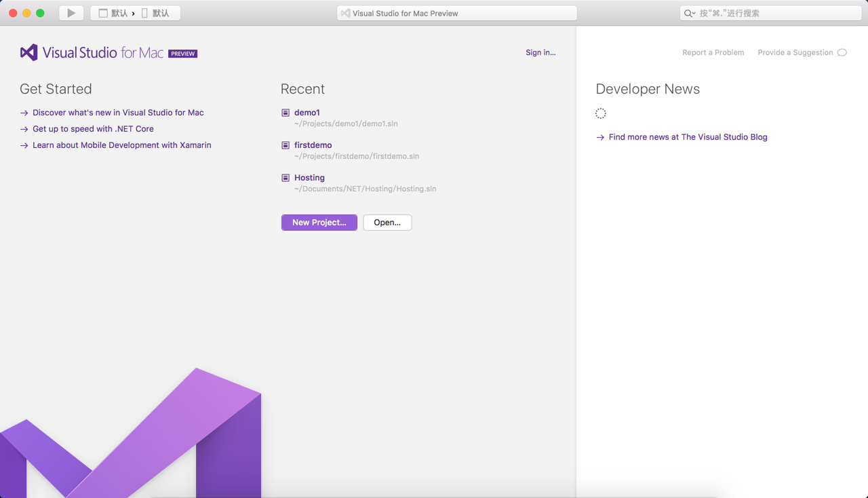The image size is (868, 498).
Task: Open Get up to speed with .NET Core
Action: pyautogui.click(x=93, y=129)
